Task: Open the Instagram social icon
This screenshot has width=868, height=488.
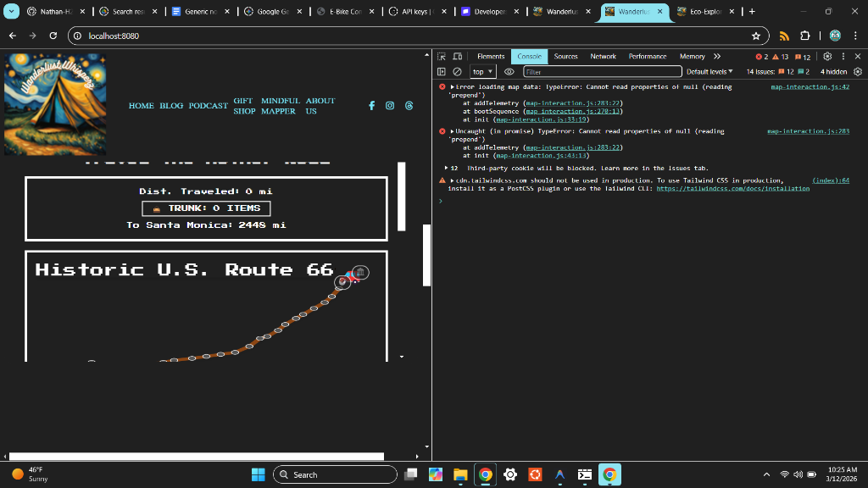Action: coord(390,106)
